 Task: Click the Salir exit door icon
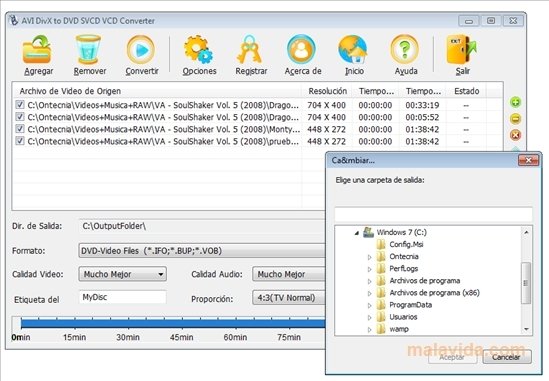[461, 50]
